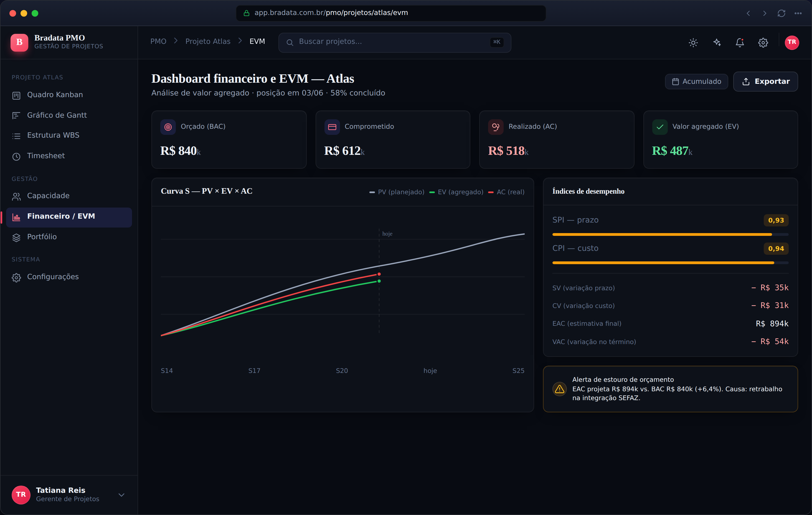Click the ⌘K shortcut badge

point(497,42)
